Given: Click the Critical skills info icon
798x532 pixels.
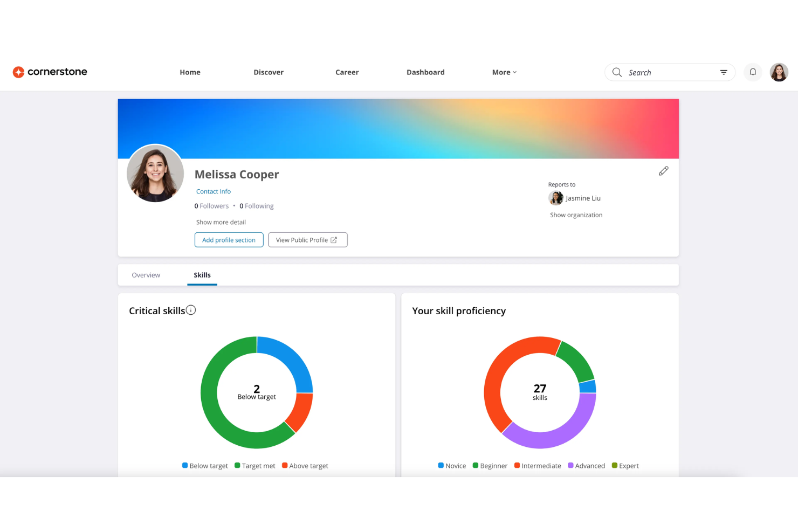Looking at the screenshot, I should [191, 310].
